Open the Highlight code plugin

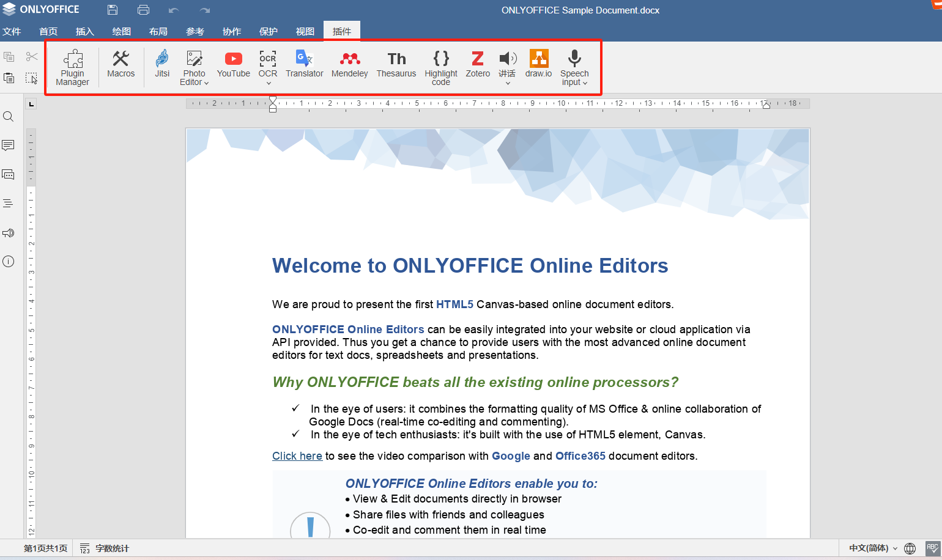pyautogui.click(x=441, y=67)
